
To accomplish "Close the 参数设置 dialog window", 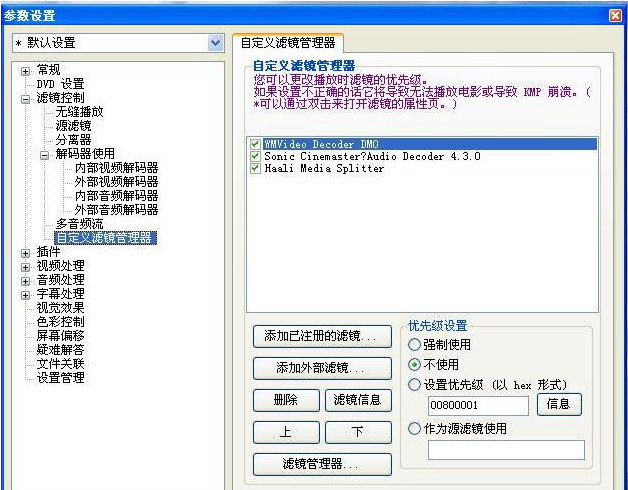I will (615, 15).
